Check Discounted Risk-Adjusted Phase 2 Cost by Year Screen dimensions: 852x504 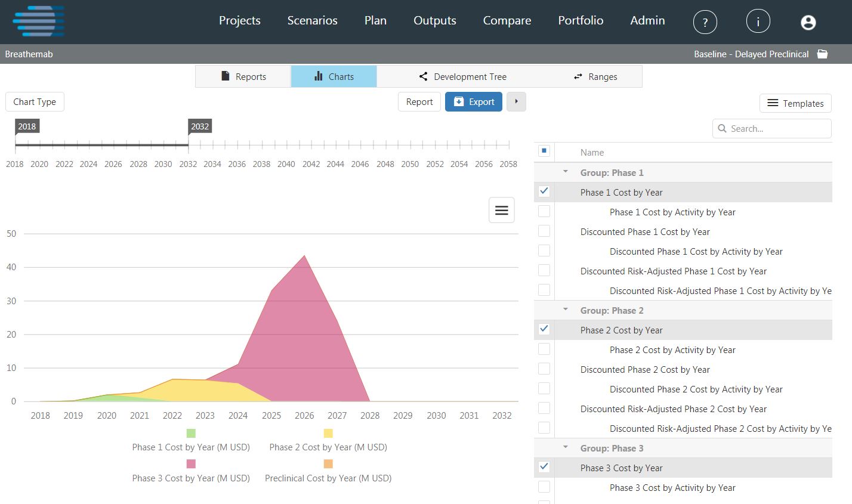pos(544,408)
